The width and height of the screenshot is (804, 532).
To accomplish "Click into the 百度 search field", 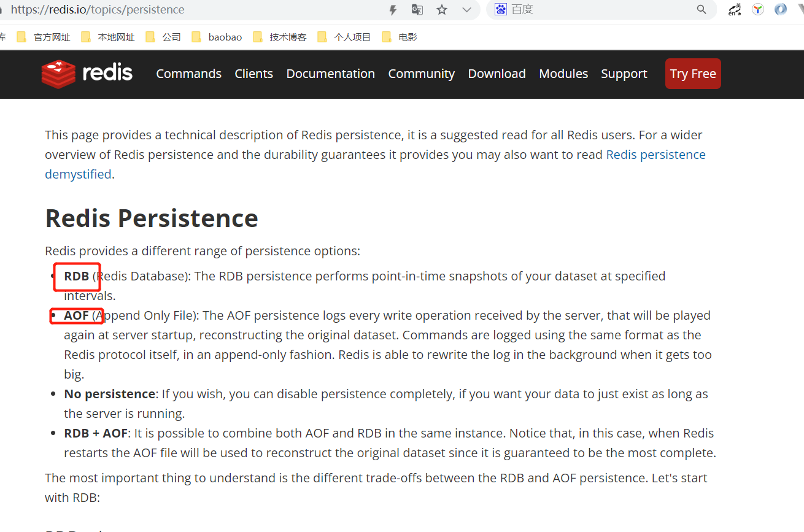I will [595, 9].
